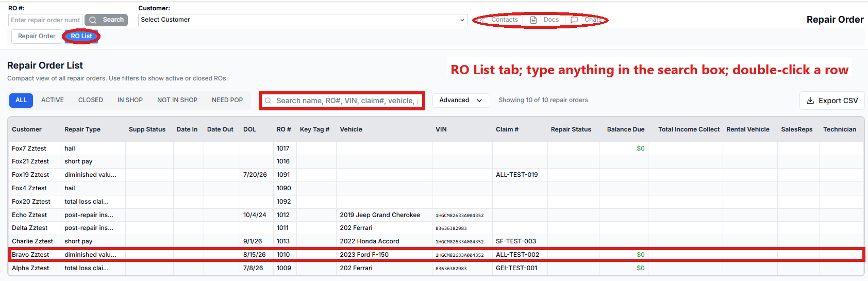Click RO number 1017
This screenshot has width=868, height=281.
(x=283, y=148)
